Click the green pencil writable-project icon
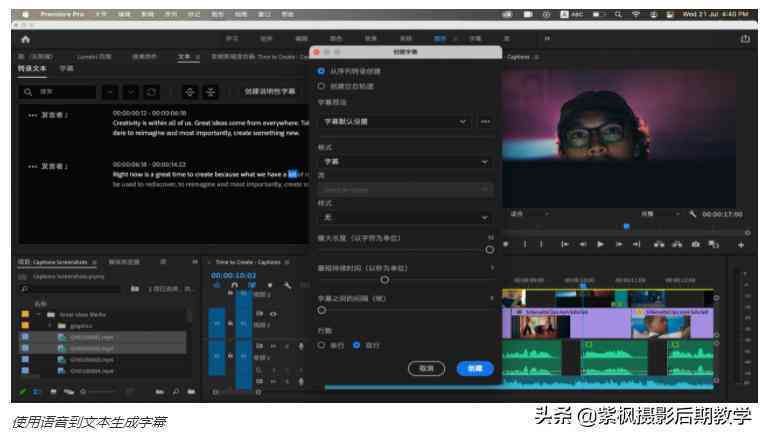 [22, 392]
